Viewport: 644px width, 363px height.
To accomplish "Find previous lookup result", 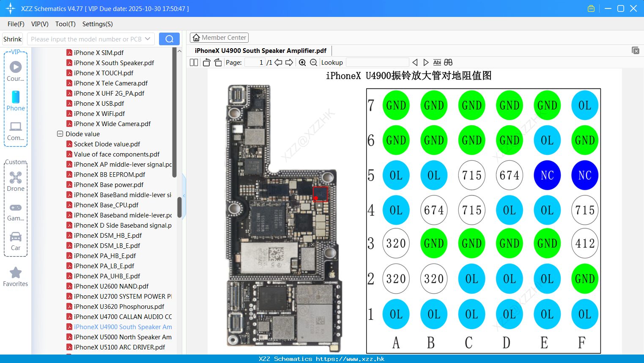I will point(415,62).
